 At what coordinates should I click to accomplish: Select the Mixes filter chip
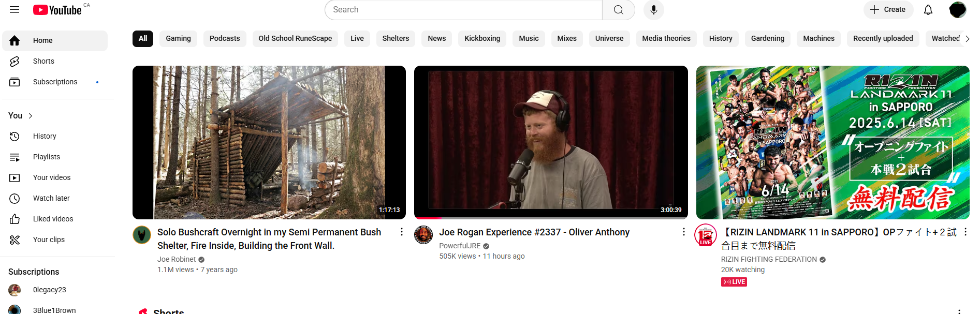coord(567,39)
